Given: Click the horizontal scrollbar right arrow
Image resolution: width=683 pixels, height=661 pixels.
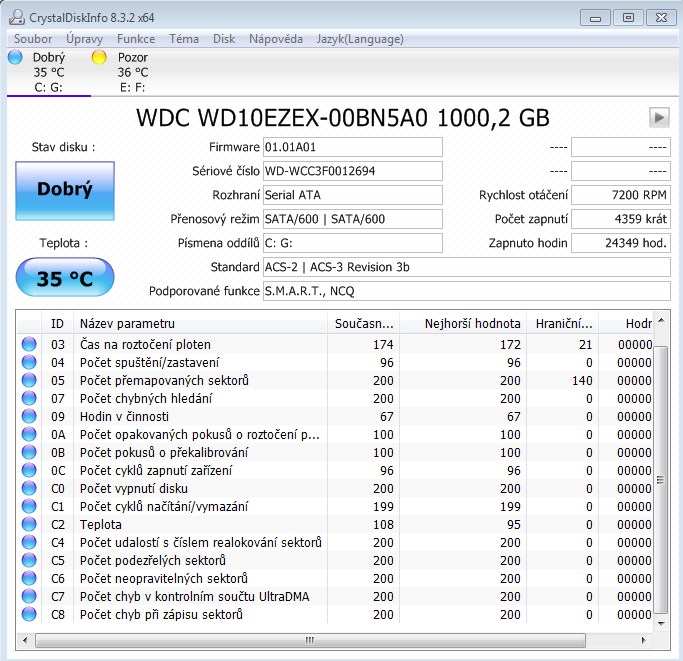Looking at the screenshot, I should (643, 640).
